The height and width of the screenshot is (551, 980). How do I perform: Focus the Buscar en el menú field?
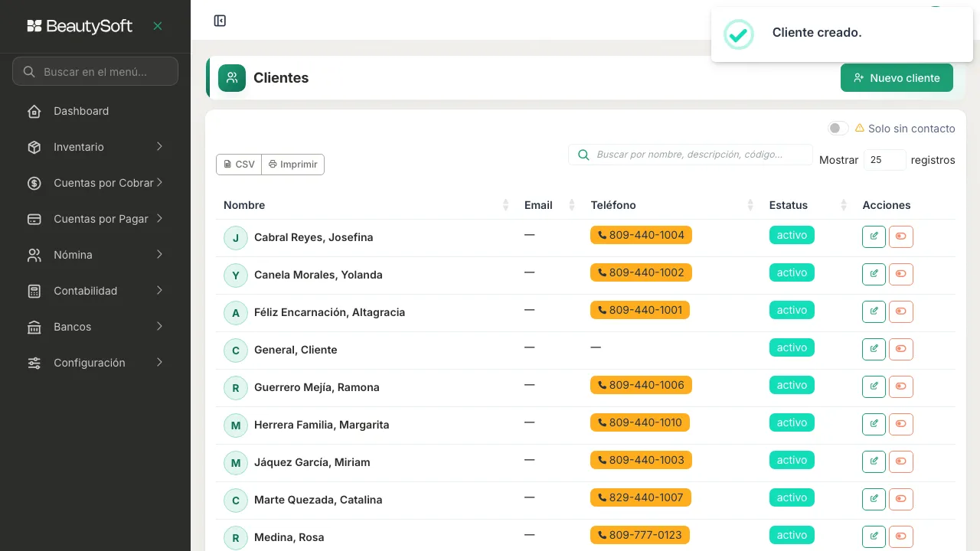tap(95, 71)
